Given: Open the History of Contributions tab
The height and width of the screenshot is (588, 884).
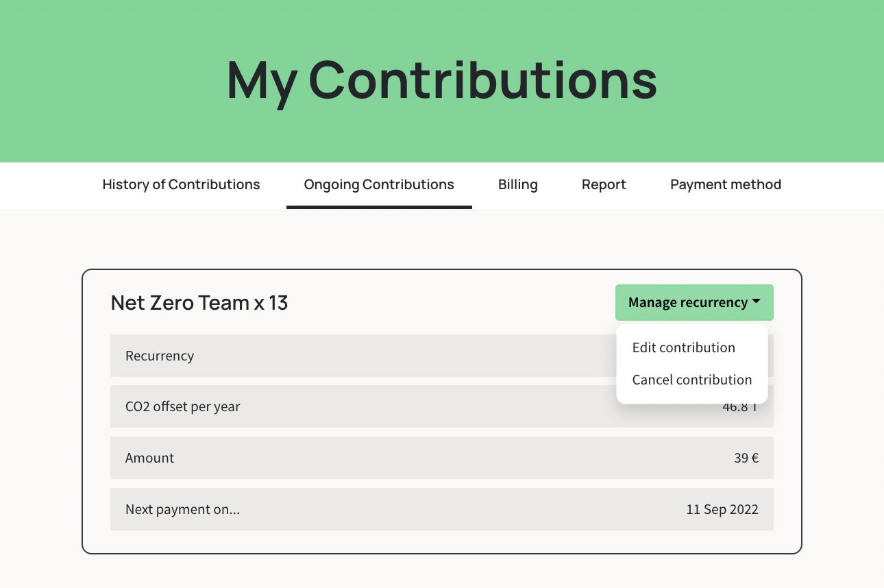Looking at the screenshot, I should [181, 184].
